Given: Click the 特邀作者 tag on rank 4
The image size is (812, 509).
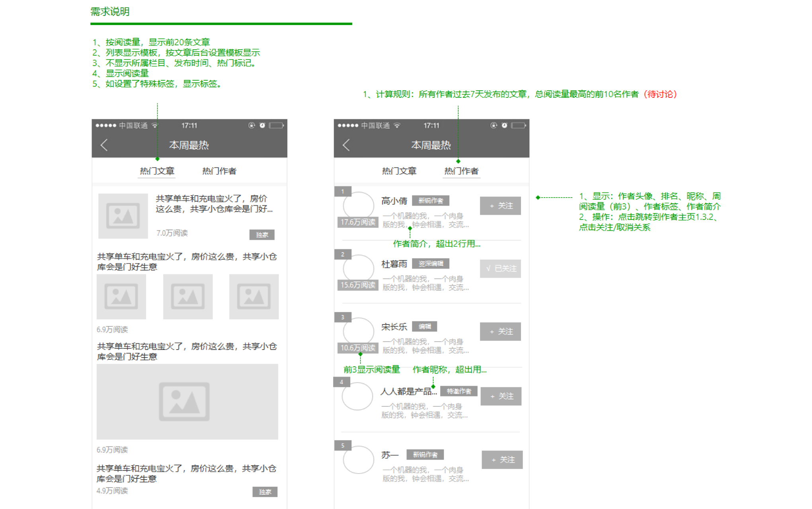Looking at the screenshot, I should point(459,391).
